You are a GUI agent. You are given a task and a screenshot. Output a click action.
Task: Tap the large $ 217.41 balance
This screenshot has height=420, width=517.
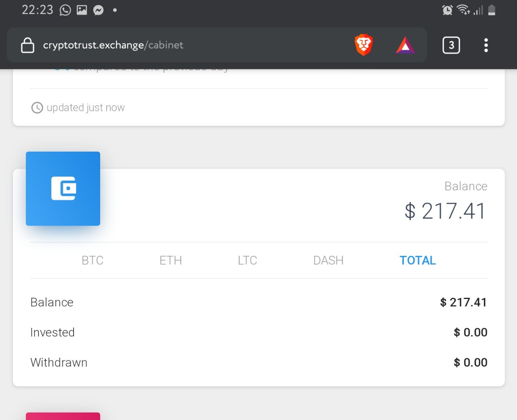[x=445, y=211]
